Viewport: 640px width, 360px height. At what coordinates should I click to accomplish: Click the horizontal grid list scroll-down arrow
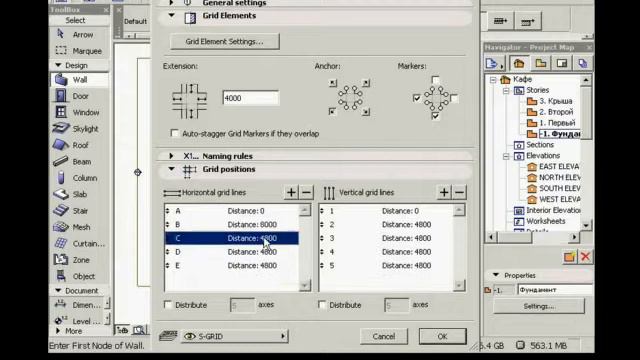pyautogui.click(x=304, y=285)
